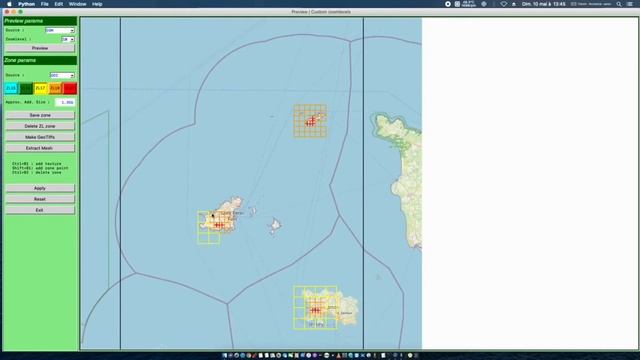Viewport: 640px width, 360px height.
Task: Open Notification Center icon in menu bar
Action: tap(630, 4)
